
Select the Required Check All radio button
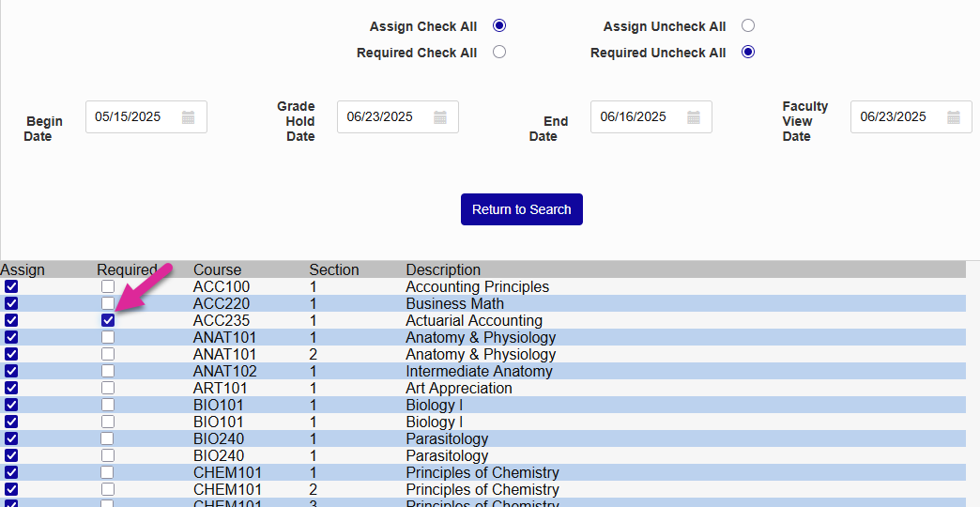point(499,53)
